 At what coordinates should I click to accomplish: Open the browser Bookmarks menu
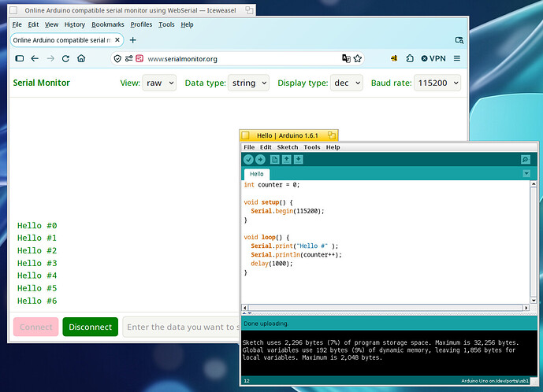(x=108, y=24)
